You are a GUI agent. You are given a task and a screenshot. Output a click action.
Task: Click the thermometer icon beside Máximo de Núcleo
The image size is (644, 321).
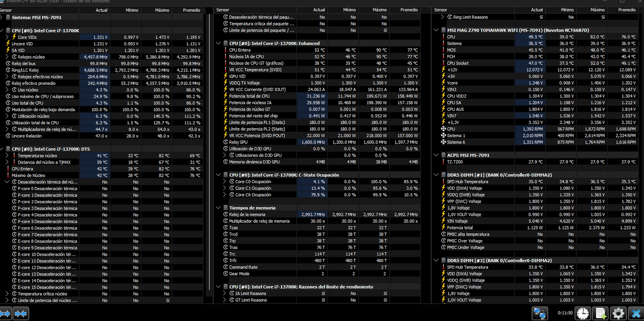(8, 175)
